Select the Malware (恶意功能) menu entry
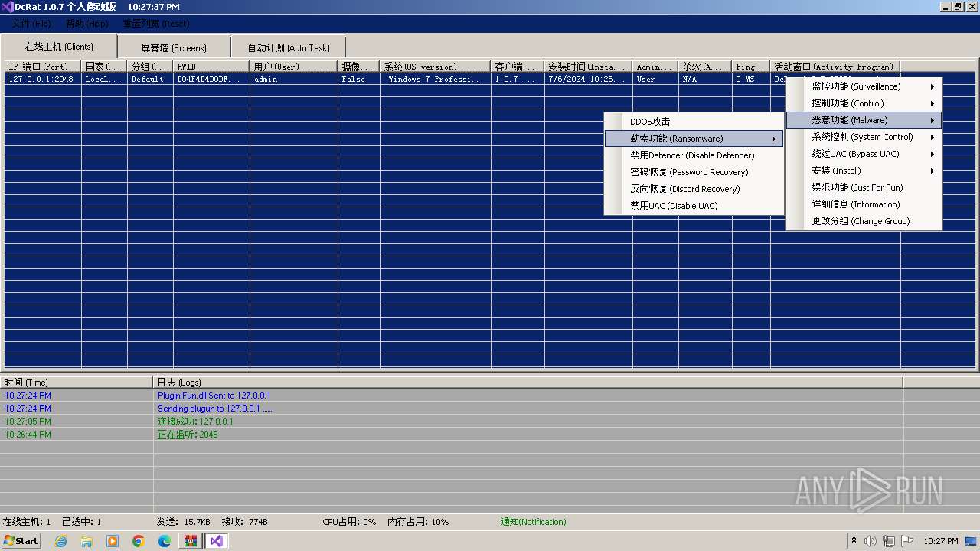 864,120
